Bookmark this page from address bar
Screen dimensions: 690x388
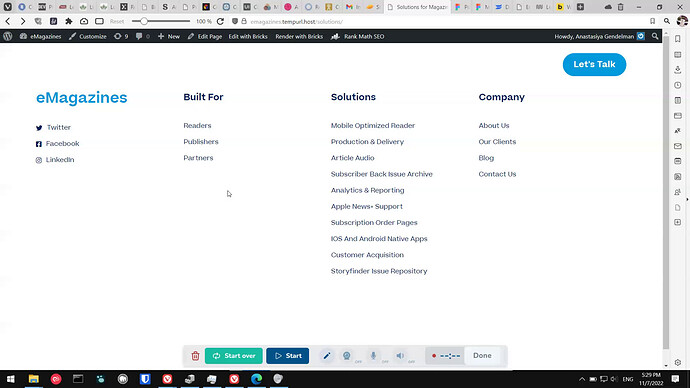[x=653, y=21]
